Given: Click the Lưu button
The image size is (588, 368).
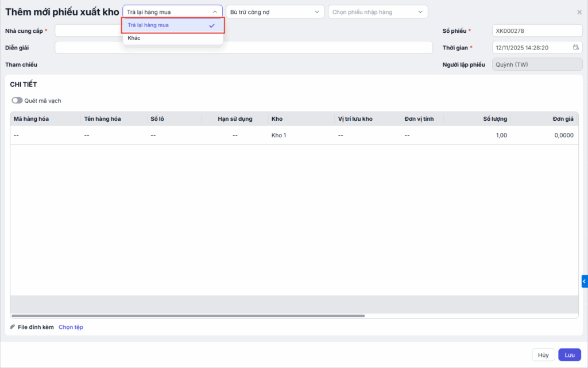Looking at the screenshot, I should [x=570, y=355].
